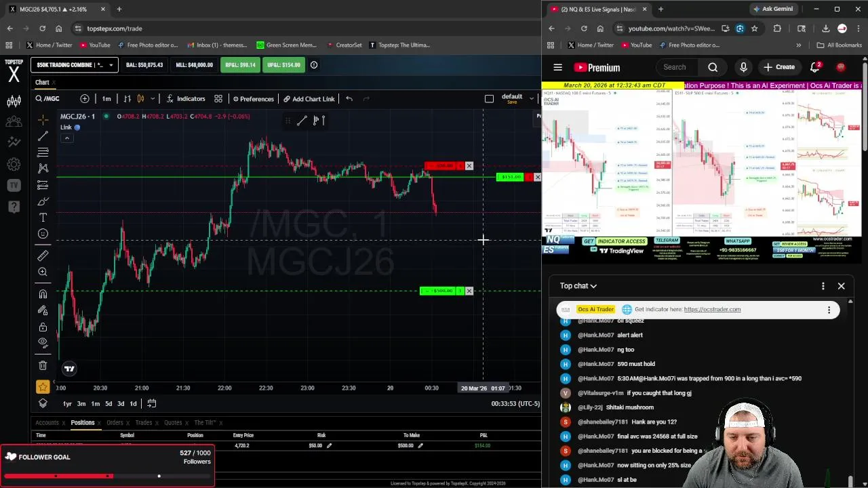Open YouTube hamburger guide menu
Image resolution: width=868 pixels, height=488 pixels.
(x=557, y=67)
